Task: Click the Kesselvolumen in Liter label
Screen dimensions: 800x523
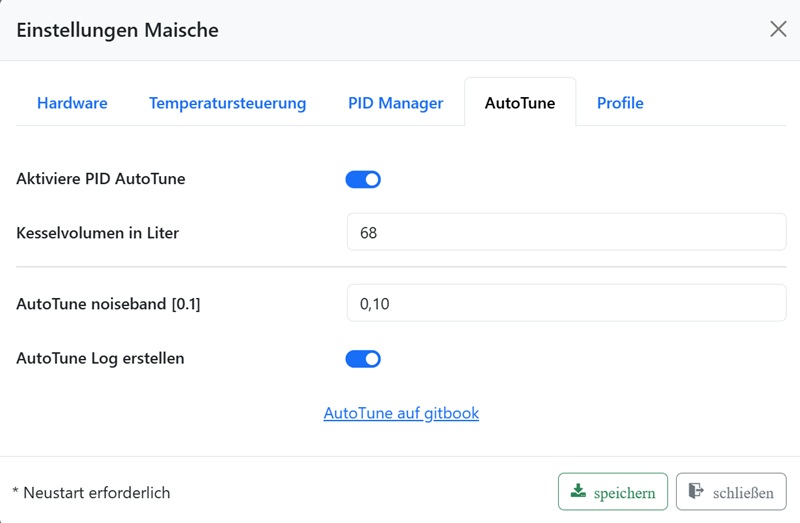Action: point(98,233)
